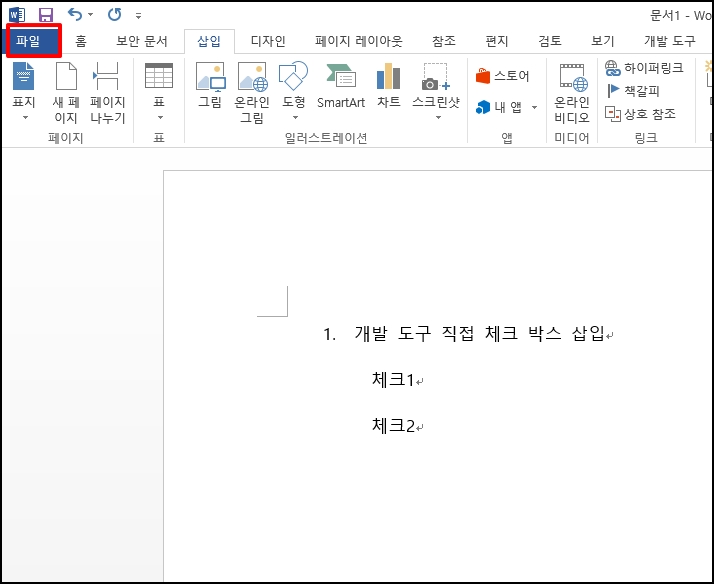This screenshot has width=714, height=584.
Task: Add a 책갈피 bookmark
Action: pyautogui.click(x=632, y=91)
